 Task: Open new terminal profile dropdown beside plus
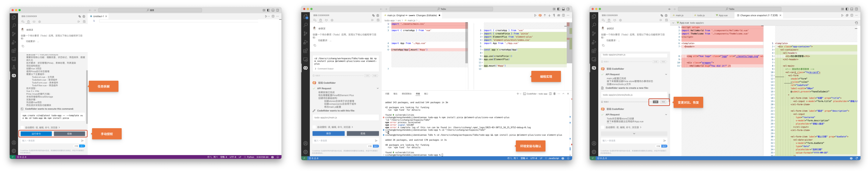pyautogui.click(x=521, y=94)
